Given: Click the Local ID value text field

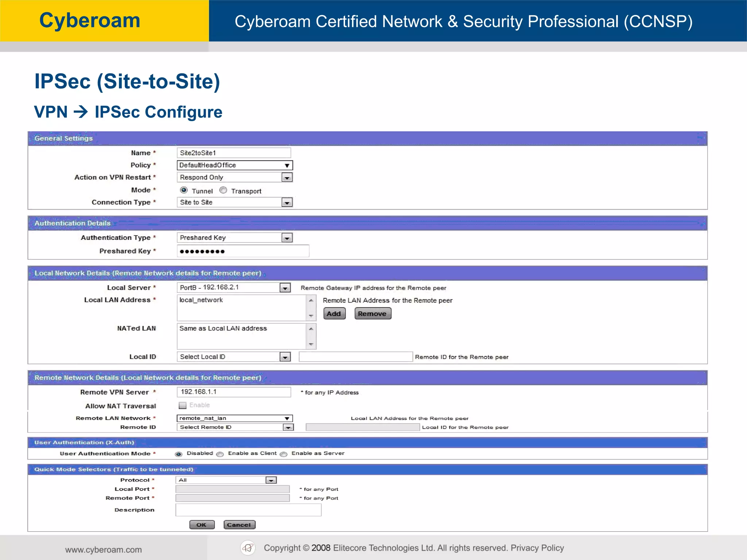Looking at the screenshot, I should point(356,357).
